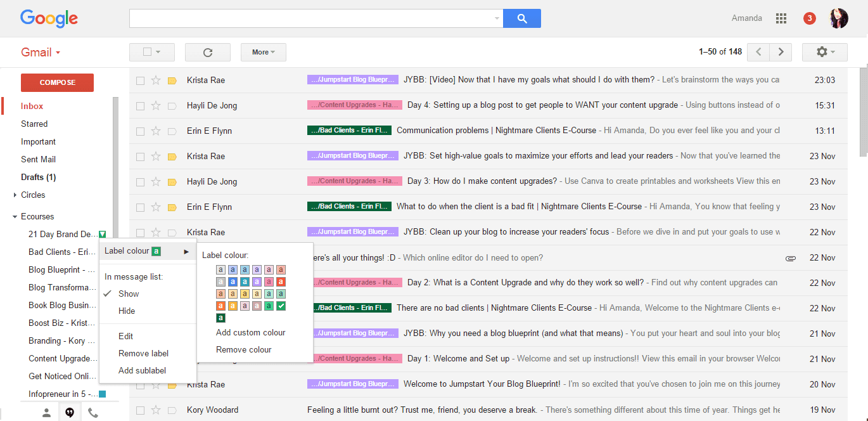Open the select-all dropdown arrow
The height and width of the screenshot is (421, 868).
[x=158, y=52]
